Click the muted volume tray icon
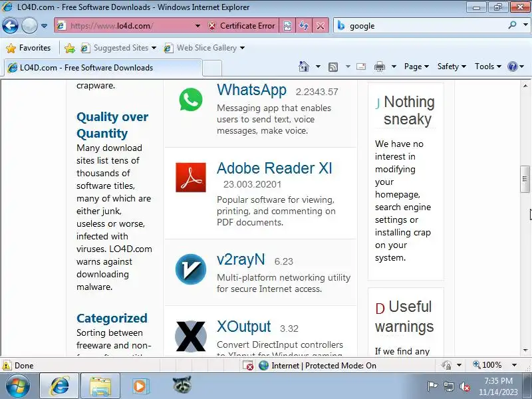 pyautogui.click(x=464, y=386)
